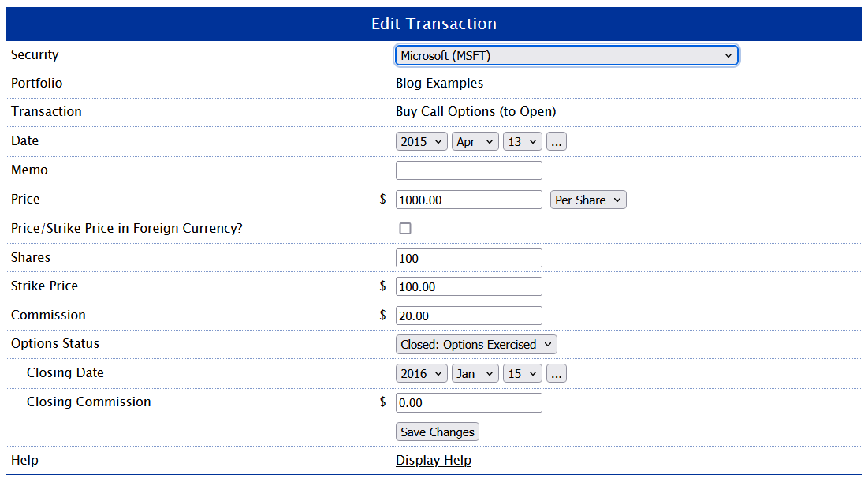Select the transaction Date day dropdown

(x=523, y=142)
